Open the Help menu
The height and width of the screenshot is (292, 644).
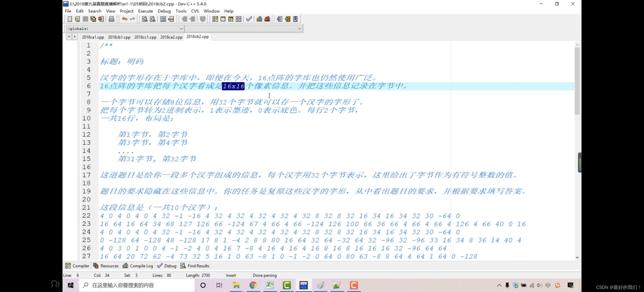[229, 11]
